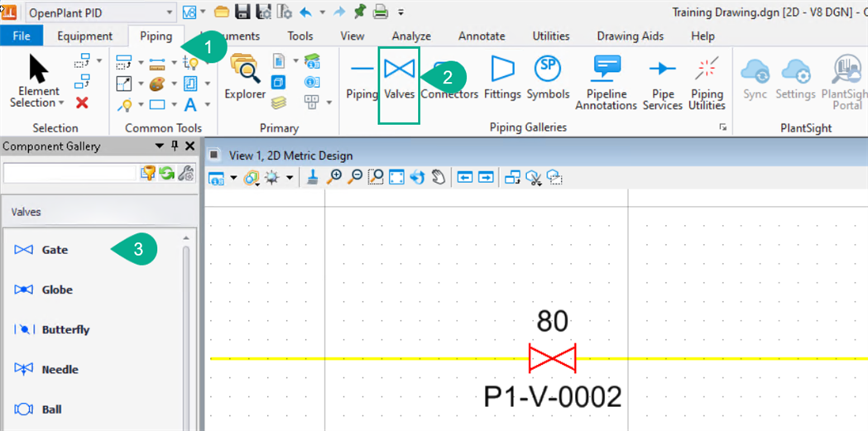Click the Update View brush icon
868x431 pixels.
[312, 177]
